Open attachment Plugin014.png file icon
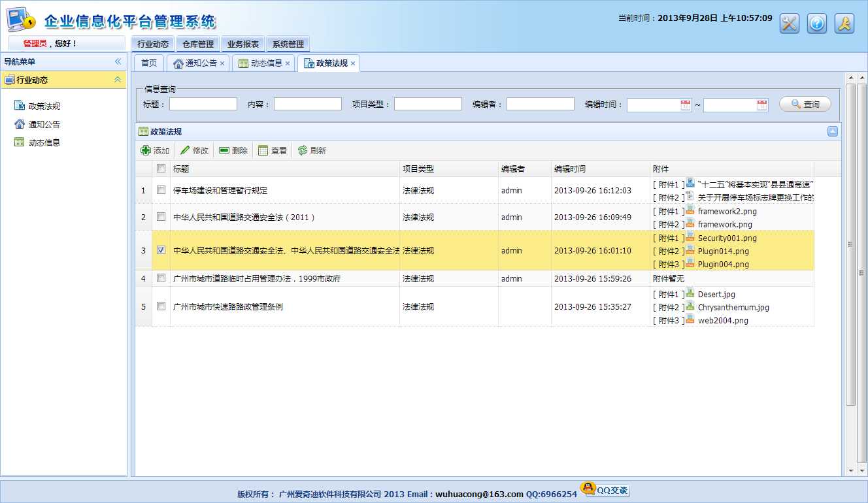Screen dimensions: 868x503 690,250
